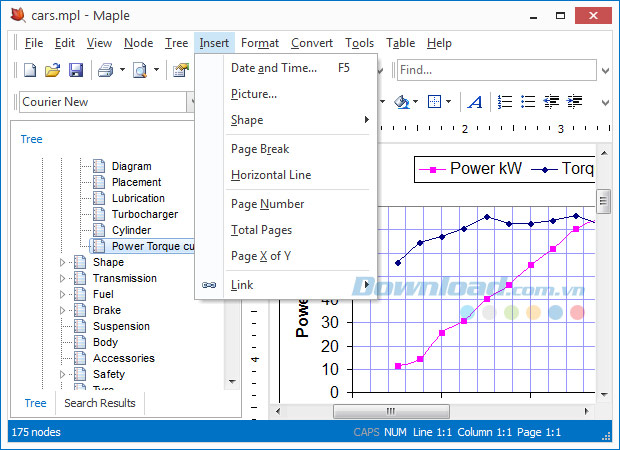This screenshot has width=620, height=450.
Task: Click the Open folder icon
Action: pos(53,70)
